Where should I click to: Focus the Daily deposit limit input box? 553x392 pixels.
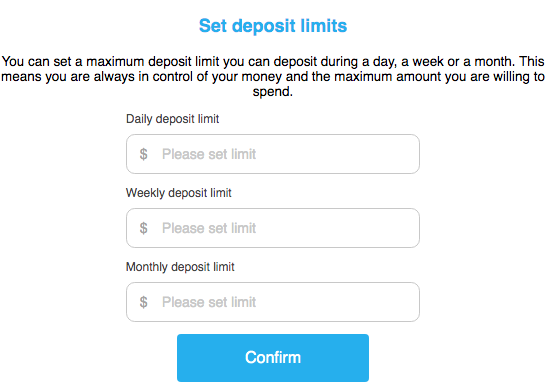coord(273,154)
